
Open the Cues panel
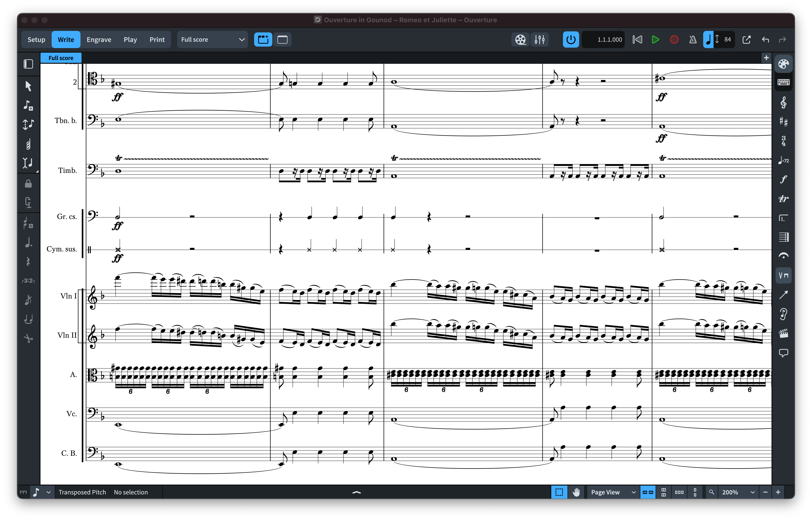783,314
